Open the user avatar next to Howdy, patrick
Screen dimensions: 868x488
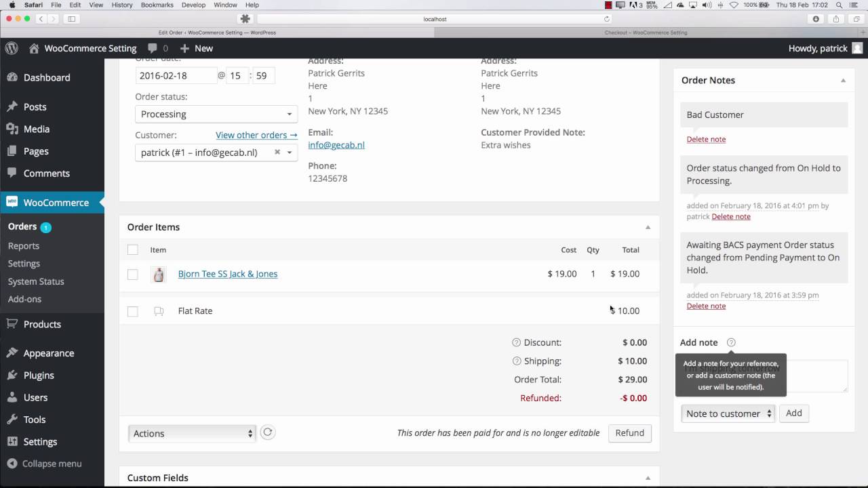(857, 48)
